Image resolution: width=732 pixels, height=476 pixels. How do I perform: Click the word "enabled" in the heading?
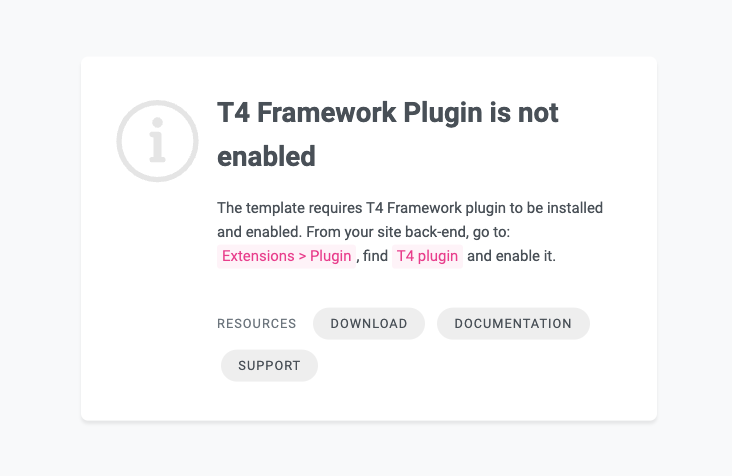coord(266,156)
